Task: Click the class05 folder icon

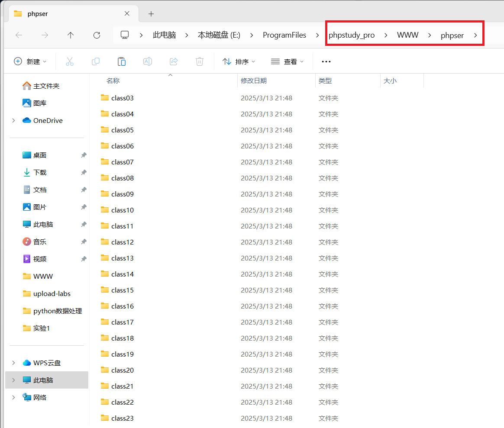Action: [x=104, y=129]
